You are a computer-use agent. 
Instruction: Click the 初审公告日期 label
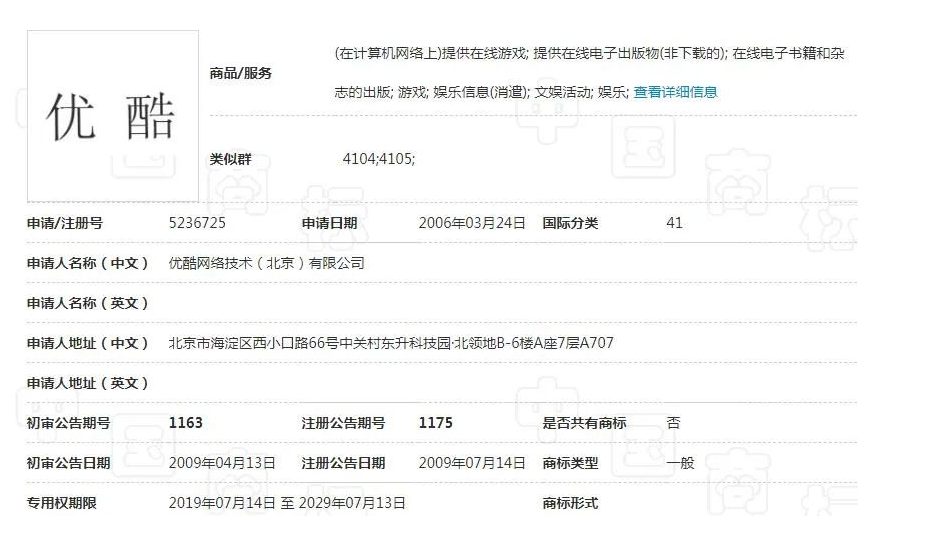pyautogui.click(x=69, y=463)
